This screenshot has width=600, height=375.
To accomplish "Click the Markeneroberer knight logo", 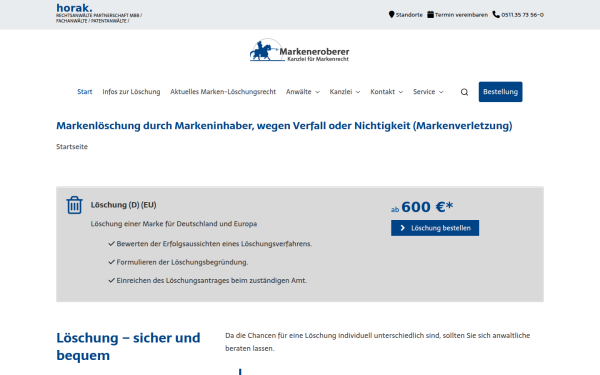I will (300, 51).
